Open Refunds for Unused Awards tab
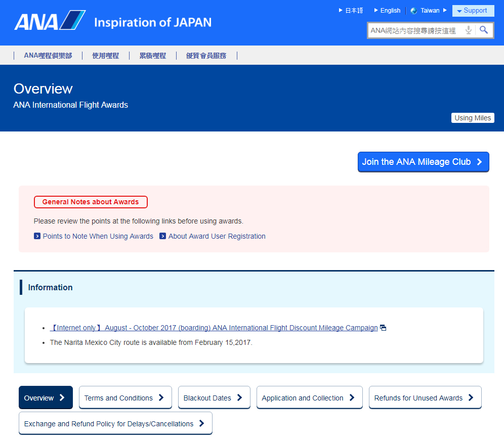504x444 pixels. pyautogui.click(x=425, y=397)
